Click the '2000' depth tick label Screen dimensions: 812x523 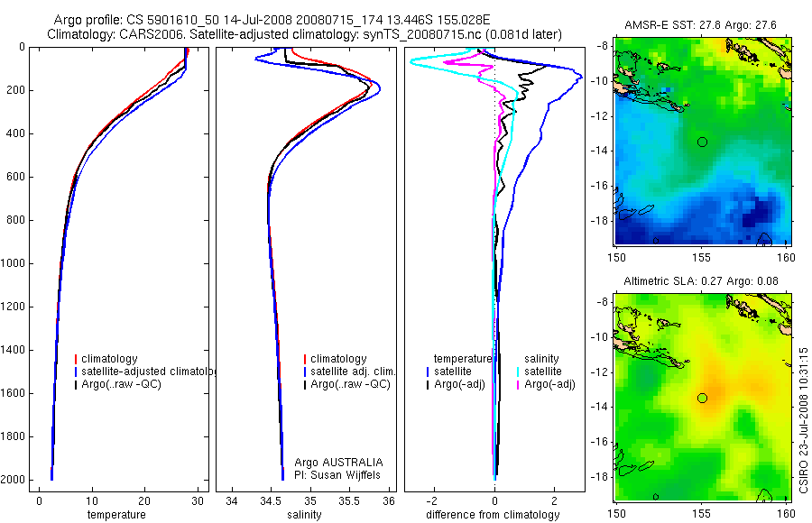[14, 480]
